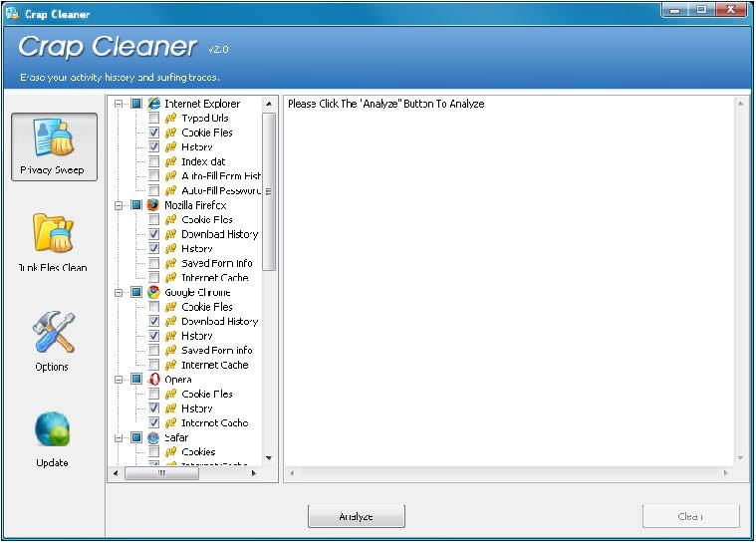The image size is (756, 543).
Task: Click the tree list horizontal scrollbar thumb
Action: (x=161, y=473)
